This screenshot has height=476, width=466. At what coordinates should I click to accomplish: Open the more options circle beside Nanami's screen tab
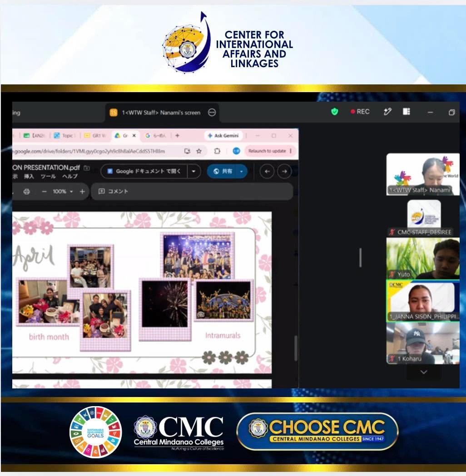pos(212,113)
